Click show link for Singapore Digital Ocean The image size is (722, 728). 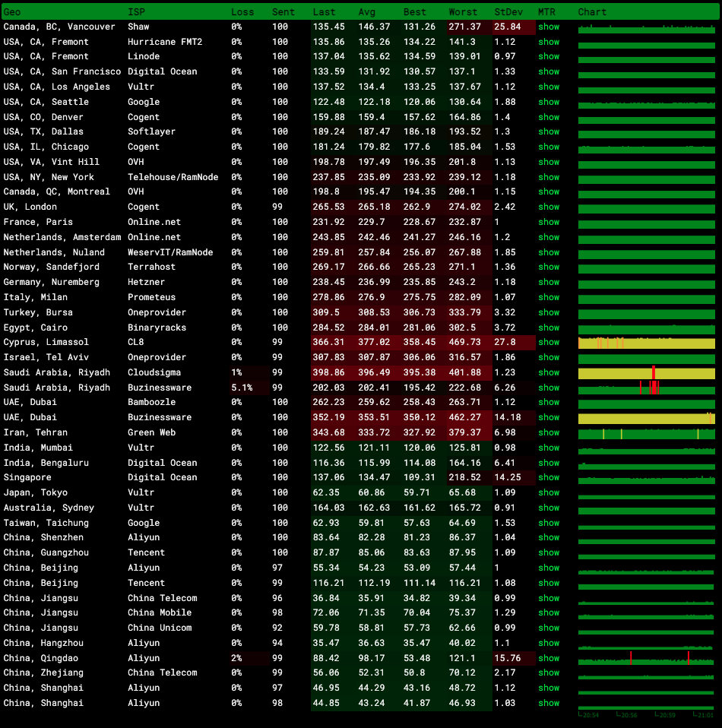click(x=548, y=477)
